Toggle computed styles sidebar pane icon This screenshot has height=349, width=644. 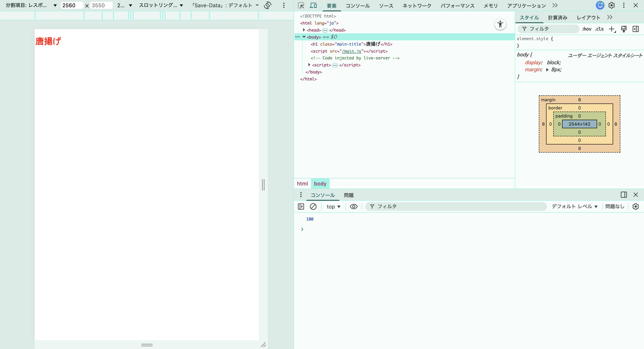635,29
